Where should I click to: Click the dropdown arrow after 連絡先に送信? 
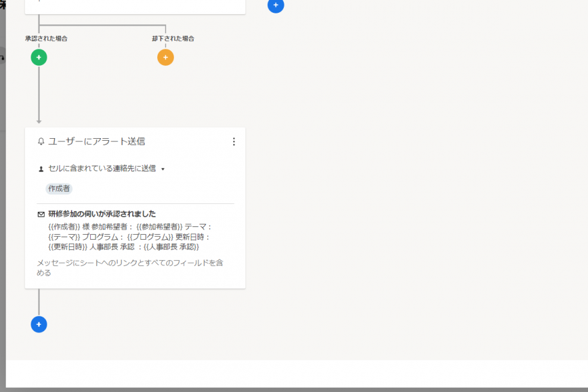pos(163,169)
